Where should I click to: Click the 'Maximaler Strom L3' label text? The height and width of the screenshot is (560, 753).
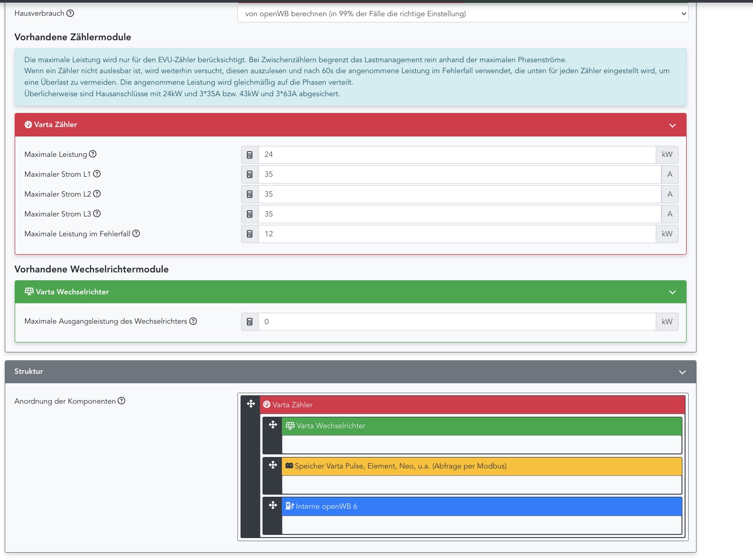(58, 214)
